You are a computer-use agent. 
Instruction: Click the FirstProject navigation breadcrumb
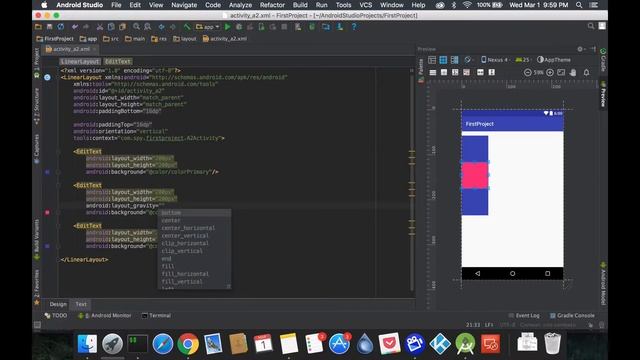[55, 39]
